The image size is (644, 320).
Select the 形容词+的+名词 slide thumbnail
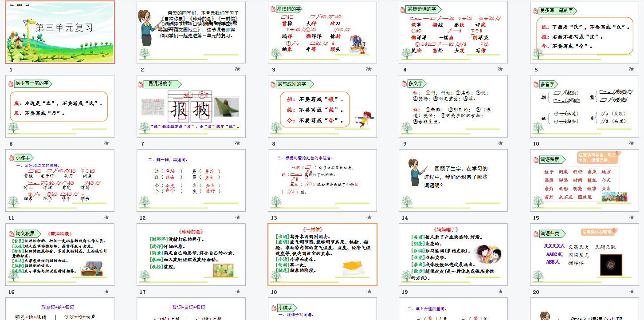tap(60, 308)
